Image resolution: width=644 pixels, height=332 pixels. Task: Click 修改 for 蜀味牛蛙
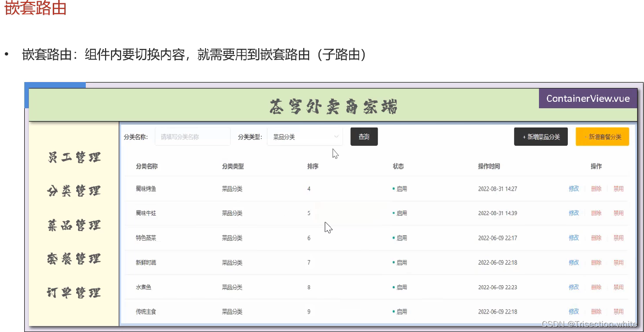point(574,213)
